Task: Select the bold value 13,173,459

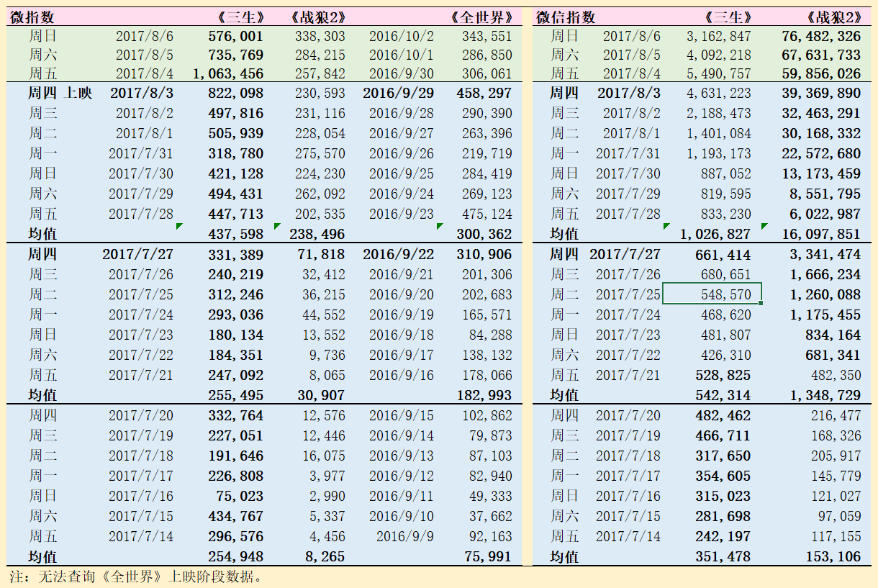Action: coord(821,173)
